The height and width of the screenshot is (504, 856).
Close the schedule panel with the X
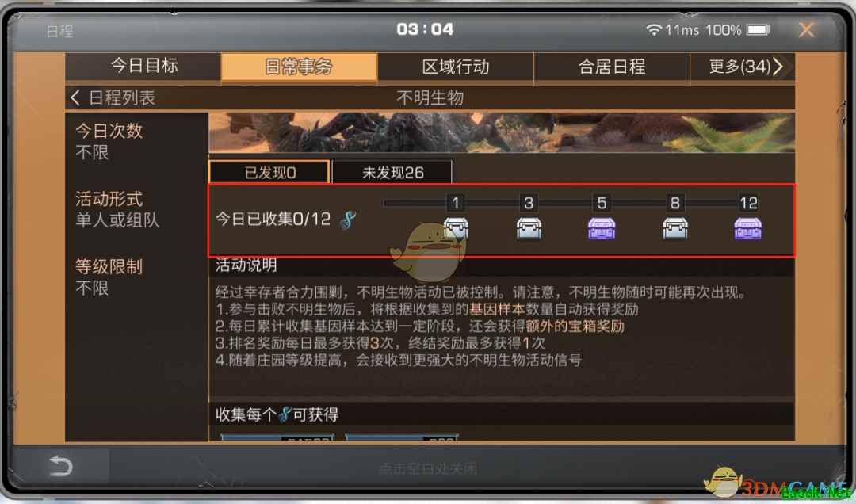point(806,29)
